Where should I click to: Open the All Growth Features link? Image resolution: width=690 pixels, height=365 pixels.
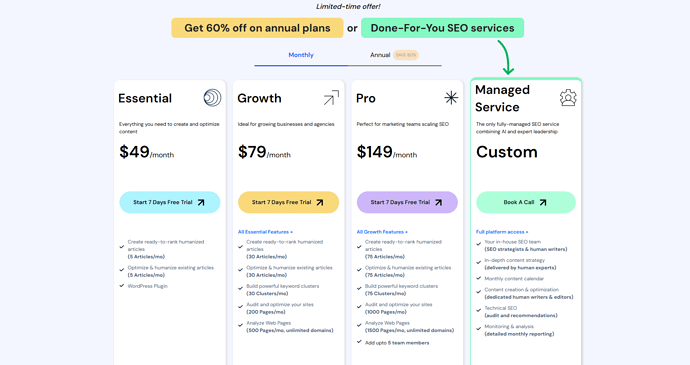coord(382,232)
